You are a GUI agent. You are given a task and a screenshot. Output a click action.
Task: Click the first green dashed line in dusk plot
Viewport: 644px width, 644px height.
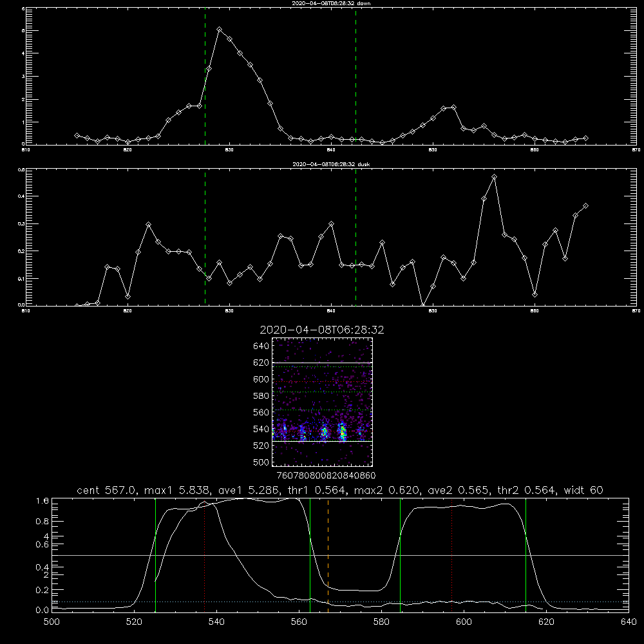[205, 237]
